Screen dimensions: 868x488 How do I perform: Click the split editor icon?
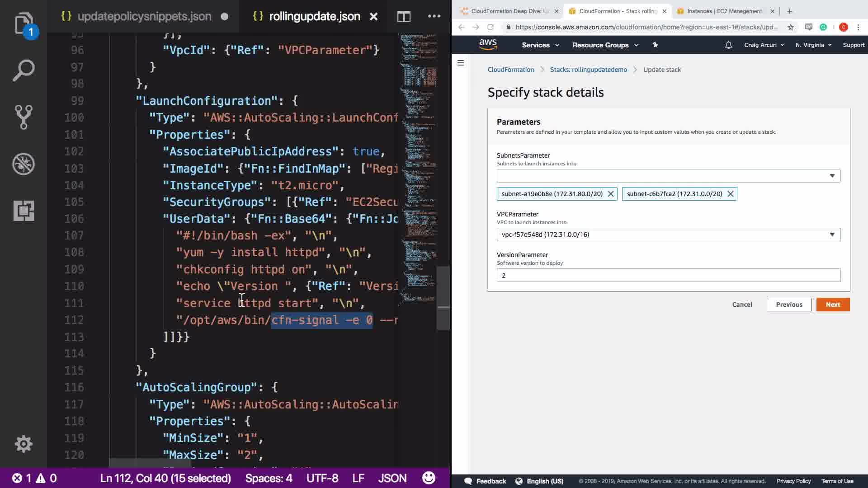404,17
